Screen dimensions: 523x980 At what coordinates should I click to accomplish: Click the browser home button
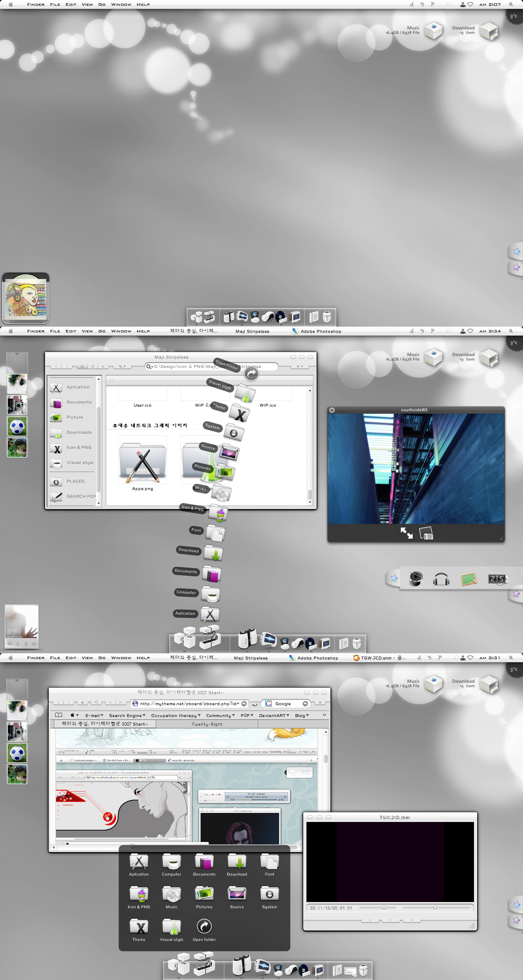coord(83,703)
